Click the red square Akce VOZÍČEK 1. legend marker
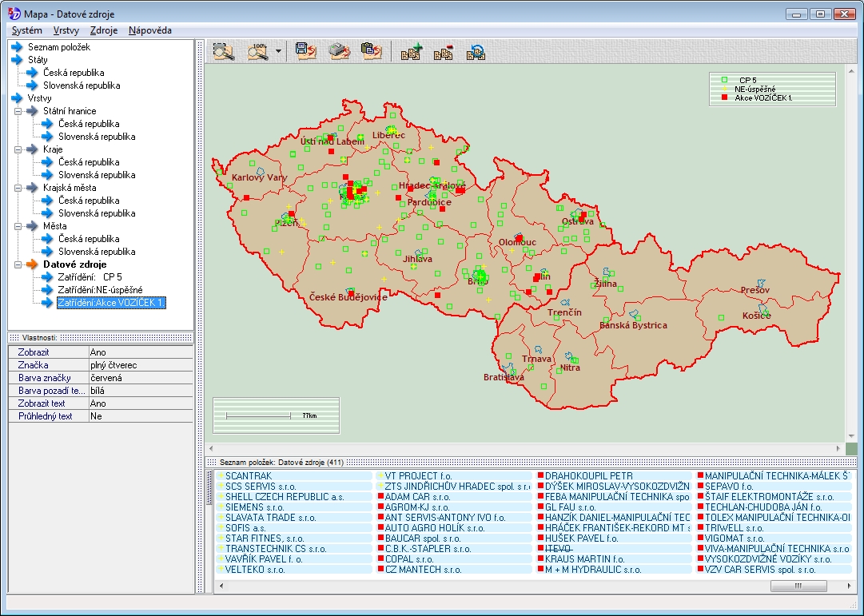The height and width of the screenshot is (616, 864). pyautogui.click(x=725, y=97)
